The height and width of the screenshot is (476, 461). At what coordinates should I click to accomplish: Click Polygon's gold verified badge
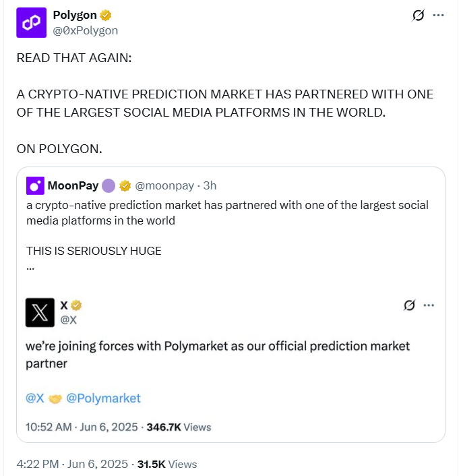(106, 16)
